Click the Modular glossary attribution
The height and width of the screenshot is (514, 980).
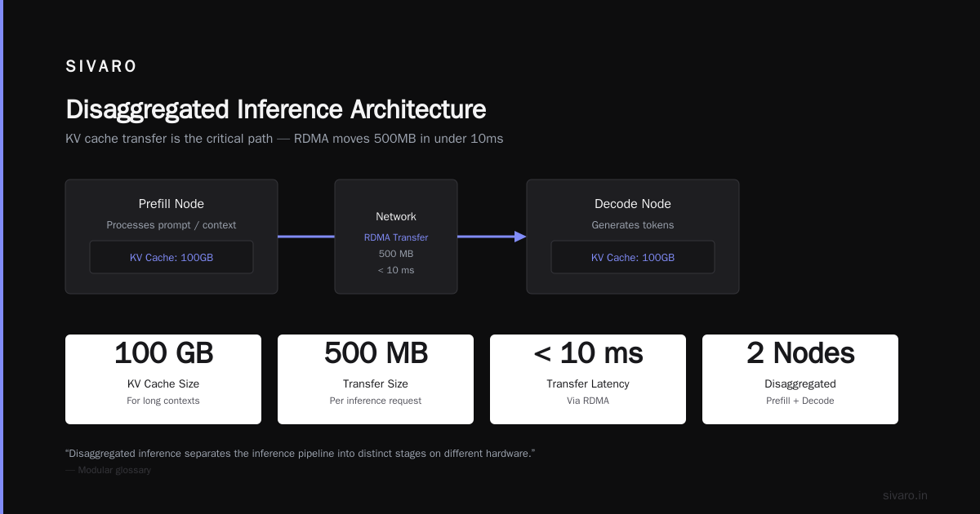coord(109,470)
